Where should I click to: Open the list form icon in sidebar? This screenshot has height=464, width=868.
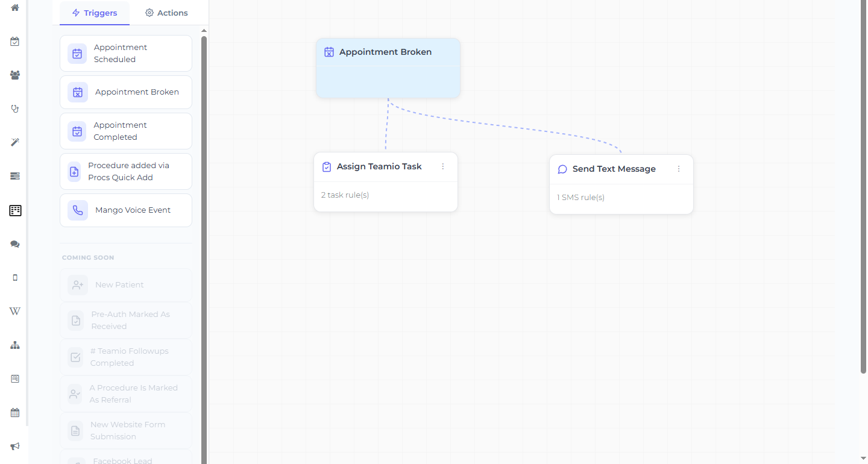15,379
